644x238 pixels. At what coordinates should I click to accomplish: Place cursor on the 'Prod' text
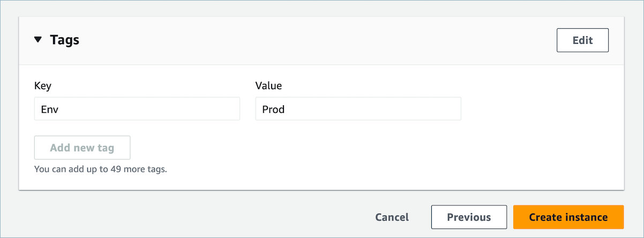pyautogui.click(x=273, y=109)
